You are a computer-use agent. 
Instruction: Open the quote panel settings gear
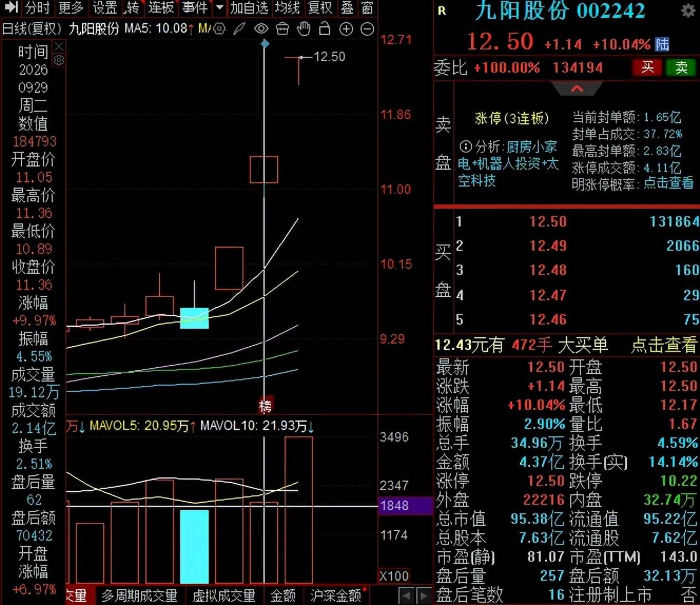(x=688, y=11)
